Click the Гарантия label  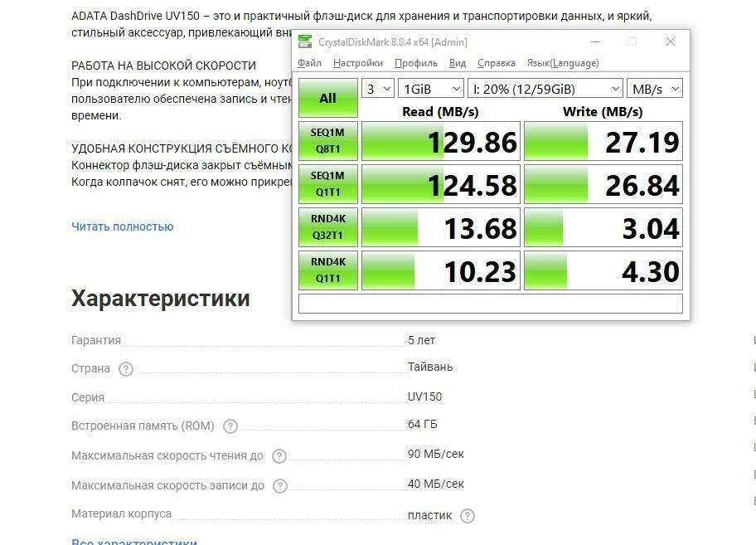(x=96, y=340)
